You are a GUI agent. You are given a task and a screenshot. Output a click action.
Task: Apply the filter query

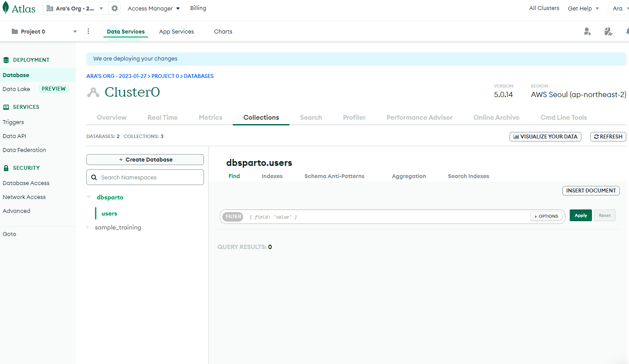pos(581,216)
